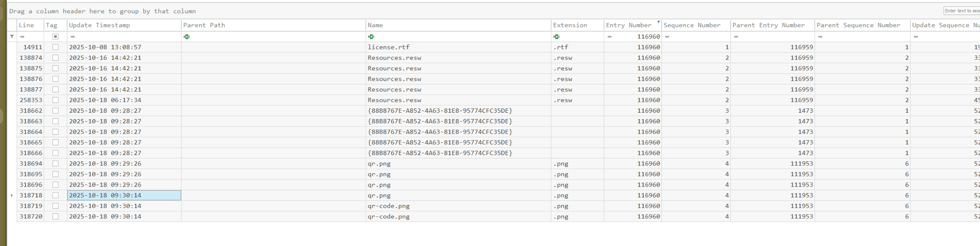The image size is (980, 246).
Task: Click the .resw extension on line 138877
Action: pyautogui.click(x=578, y=89)
